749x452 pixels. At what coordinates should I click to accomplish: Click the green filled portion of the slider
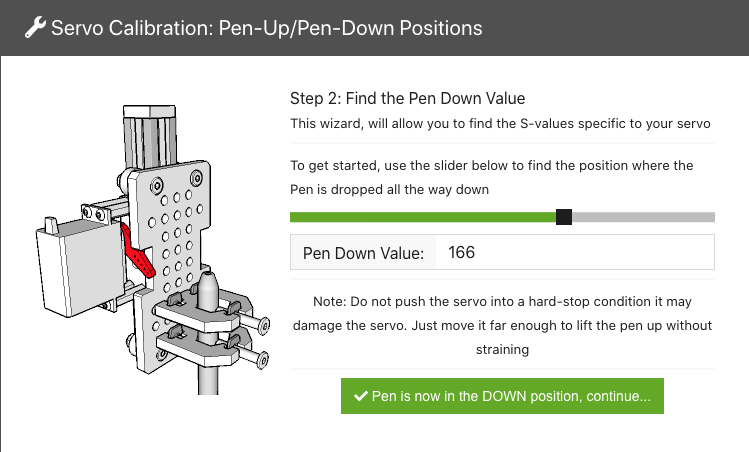click(423, 217)
